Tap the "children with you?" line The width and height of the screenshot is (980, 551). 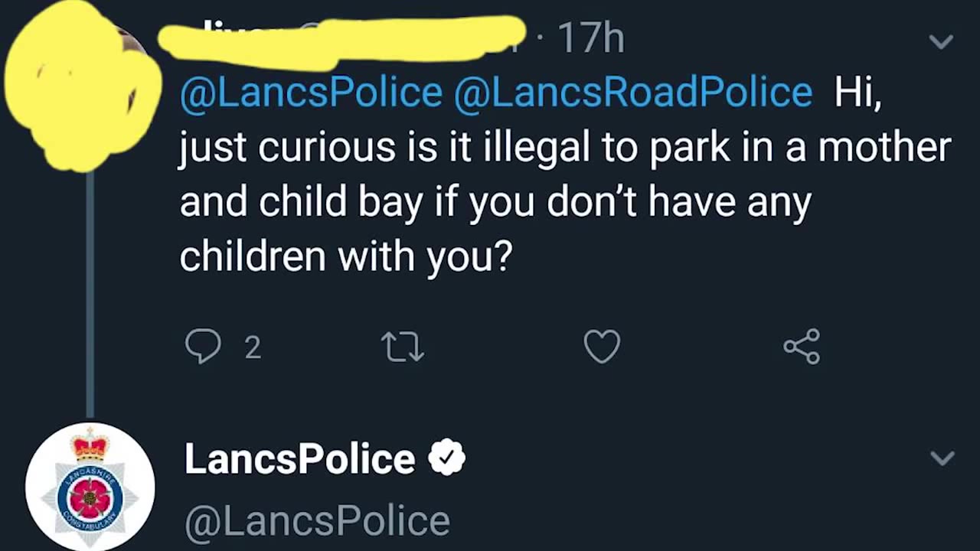tap(345, 257)
